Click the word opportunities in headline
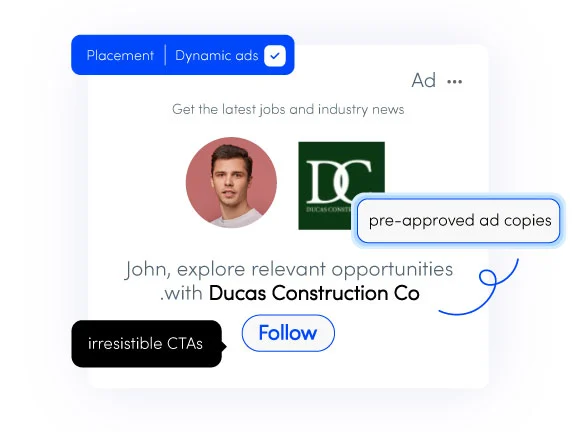The image size is (576, 432). point(392,270)
